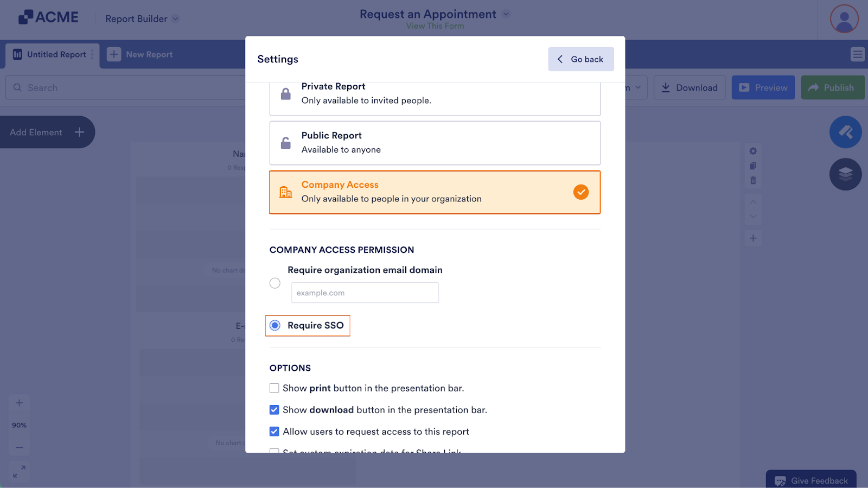Image resolution: width=868 pixels, height=488 pixels.
Task: Click the example.com domain field
Action: (365, 293)
